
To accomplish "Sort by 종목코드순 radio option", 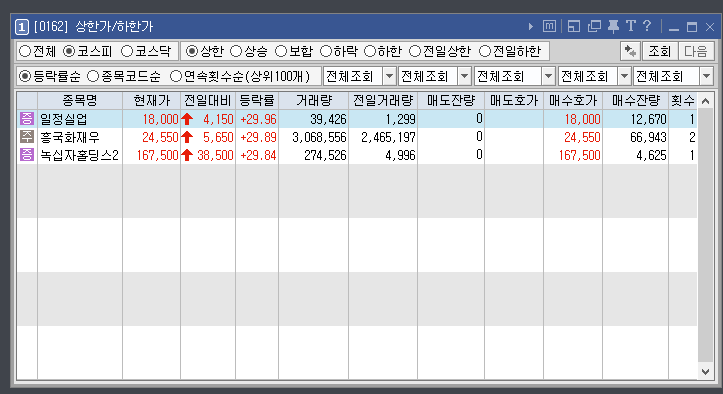I will [93, 76].
